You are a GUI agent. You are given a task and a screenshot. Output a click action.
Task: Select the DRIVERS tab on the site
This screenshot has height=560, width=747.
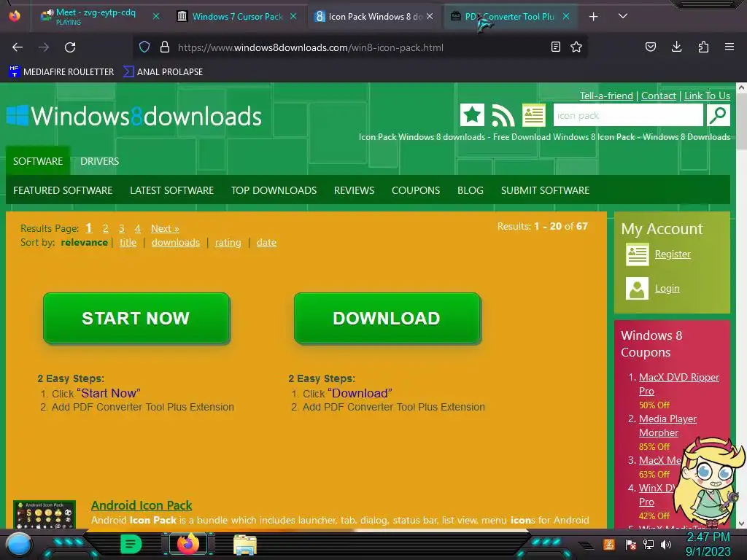tap(99, 161)
